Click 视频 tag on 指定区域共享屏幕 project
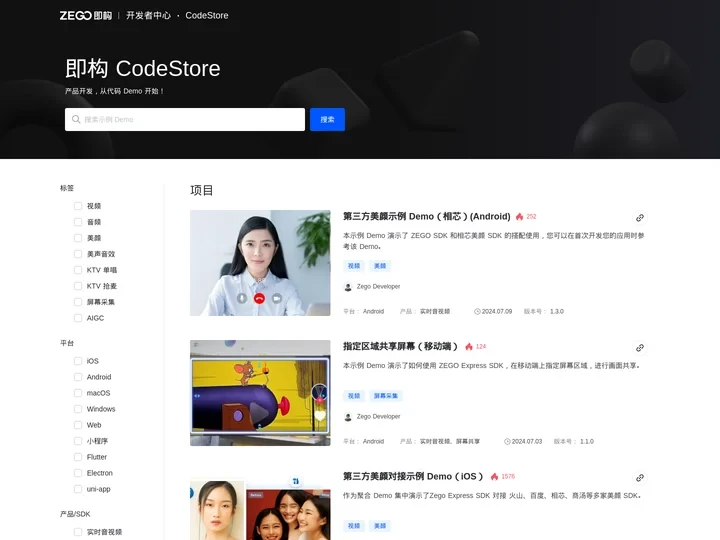720x540 pixels. tap(354, 396)
